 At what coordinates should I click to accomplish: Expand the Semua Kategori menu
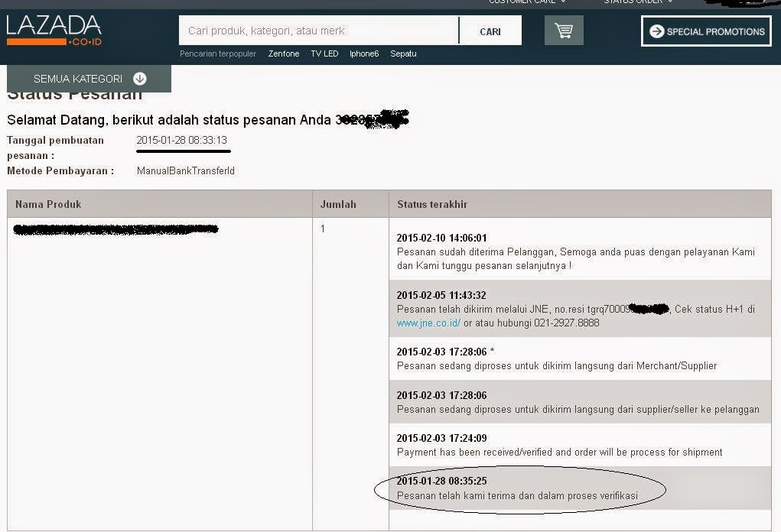pyautogui.click(x=89, y=79)
